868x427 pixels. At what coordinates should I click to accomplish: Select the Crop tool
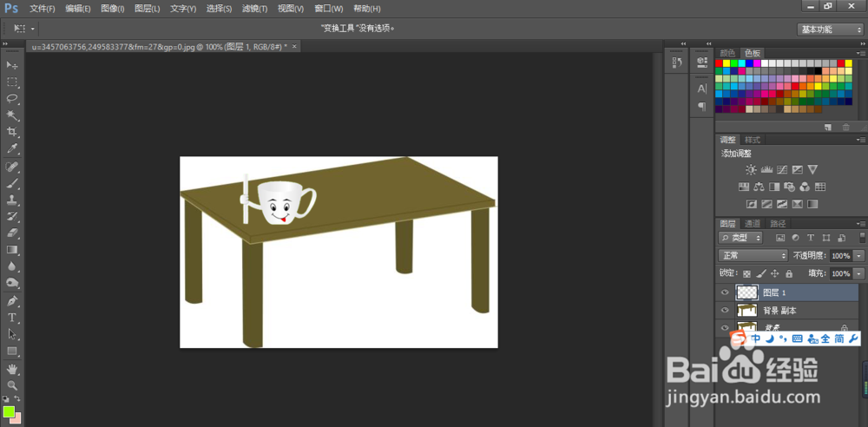click(11, 132)
